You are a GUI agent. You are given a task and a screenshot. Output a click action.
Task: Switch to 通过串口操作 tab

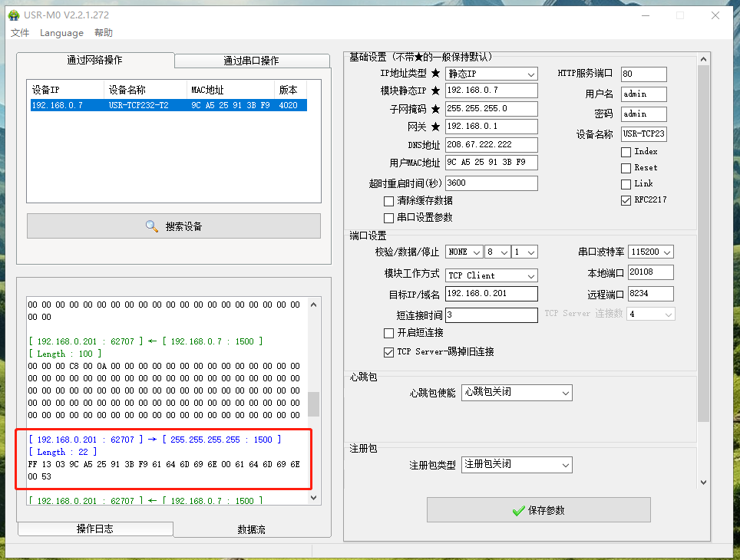(x=251, y=61)
